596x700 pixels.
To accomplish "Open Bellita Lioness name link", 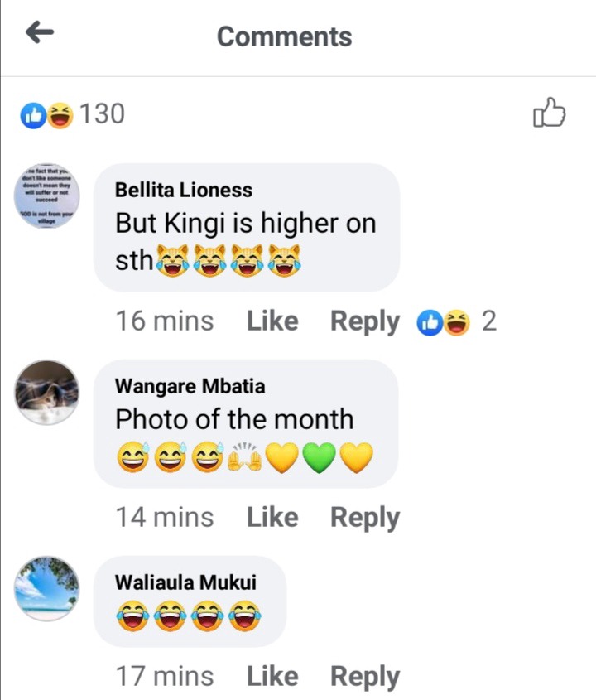I will pyautogui.click(x=184, y=191).
